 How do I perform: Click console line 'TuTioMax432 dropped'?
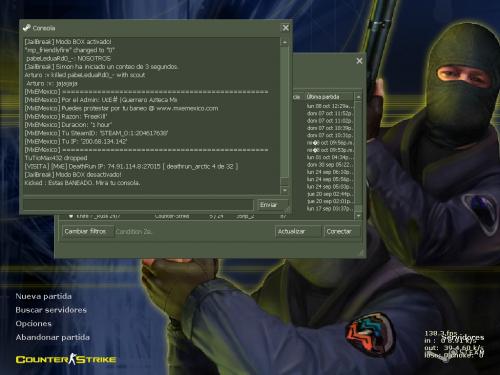point(56,158)
